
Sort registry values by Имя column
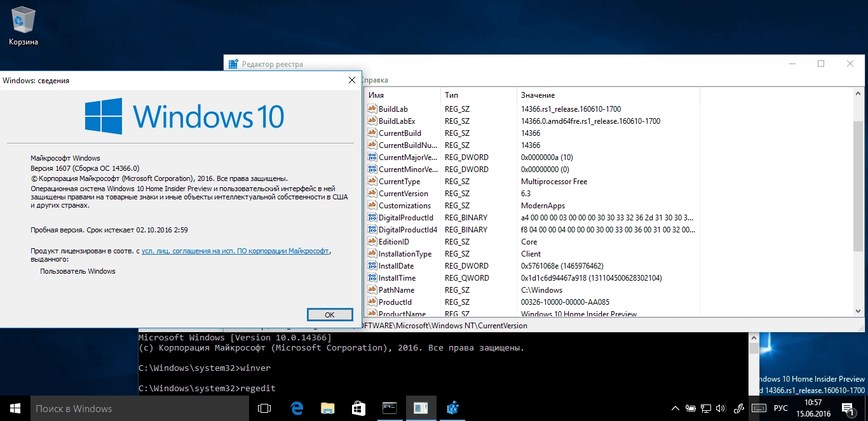pos(403,95)
